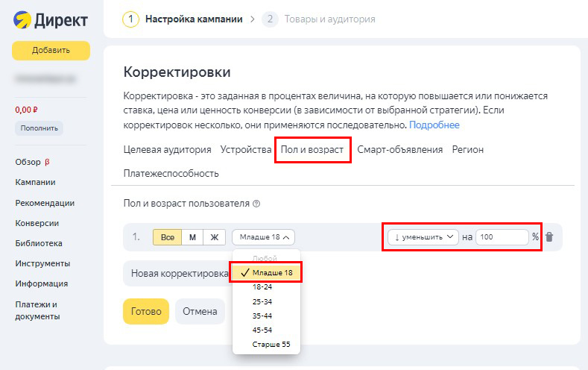Select the Ж gender option
The height and width of the screenshot is (370, 588).
[x=214, y=237]
